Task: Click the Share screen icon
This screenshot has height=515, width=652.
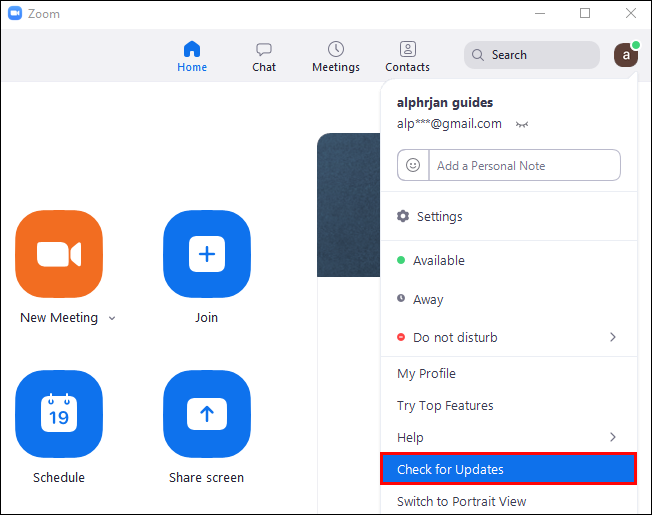Action: click(x=207, y=414)
